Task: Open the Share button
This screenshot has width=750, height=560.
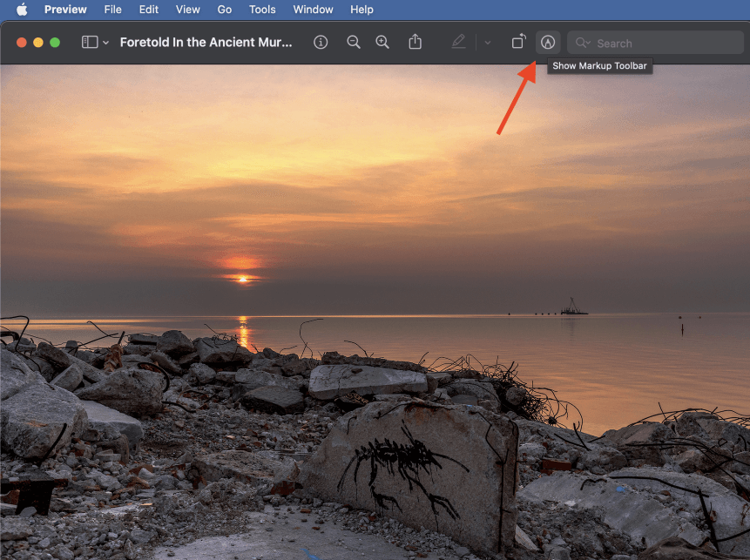Action: click(416, 42)
